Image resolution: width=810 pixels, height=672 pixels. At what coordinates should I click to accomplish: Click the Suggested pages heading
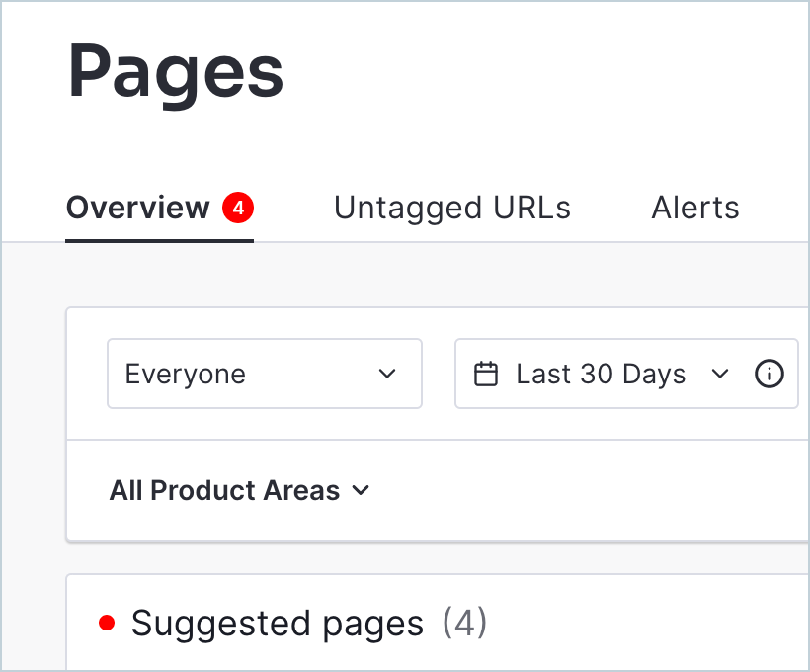(277, 624)
